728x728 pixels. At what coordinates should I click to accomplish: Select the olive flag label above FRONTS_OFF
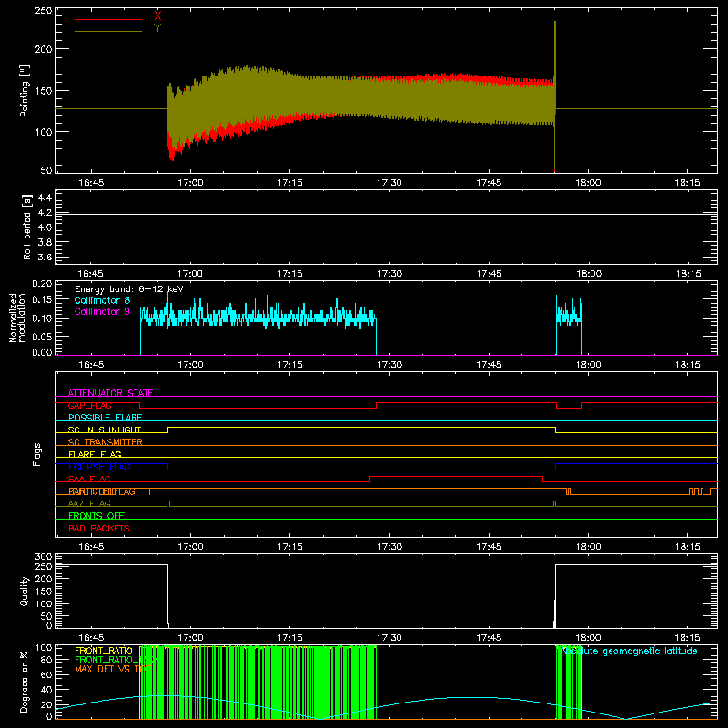coord(89,504)
